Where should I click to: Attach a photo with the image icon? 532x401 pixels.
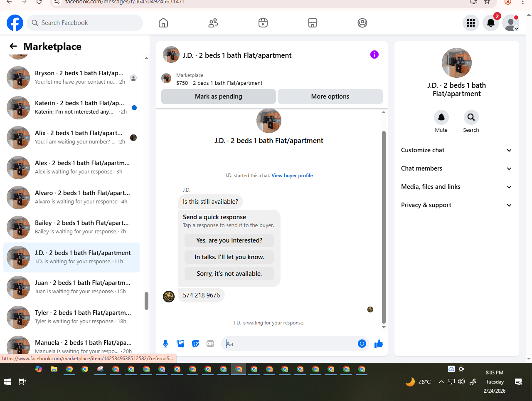click(180, 344)
